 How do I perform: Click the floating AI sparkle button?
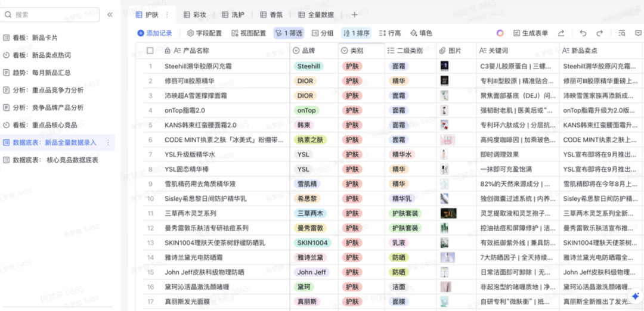click(636, 296)
